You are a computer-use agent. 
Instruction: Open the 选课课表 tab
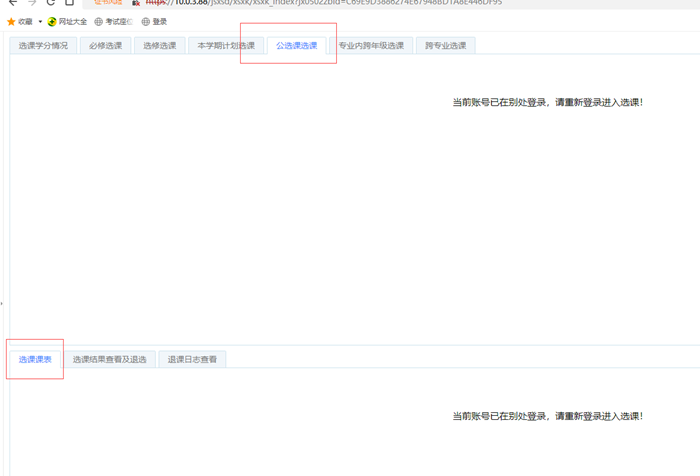pos(35,360)
